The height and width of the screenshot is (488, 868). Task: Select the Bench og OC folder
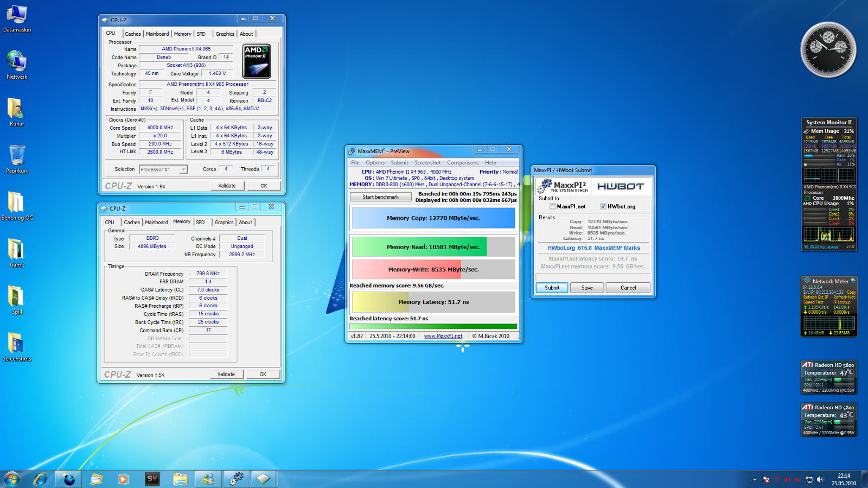(17, 206)
